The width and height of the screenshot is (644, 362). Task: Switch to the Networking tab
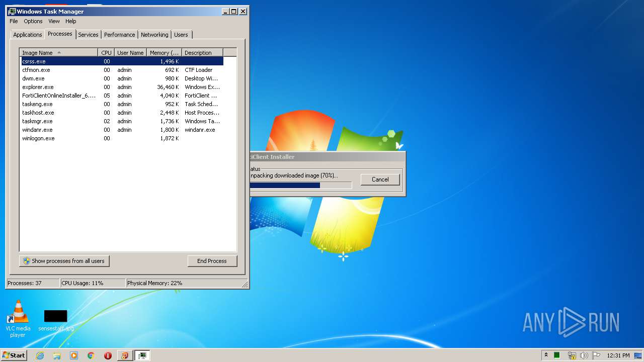[x=154, y=35]
